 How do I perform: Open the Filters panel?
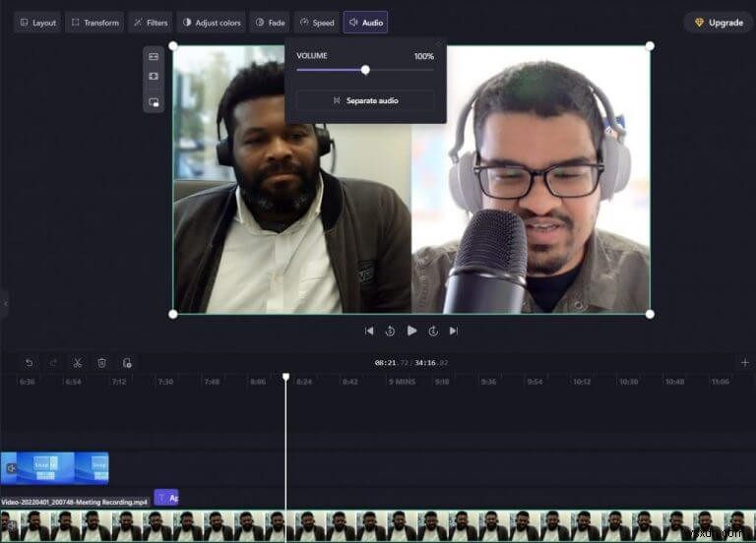tap(151, 23)
